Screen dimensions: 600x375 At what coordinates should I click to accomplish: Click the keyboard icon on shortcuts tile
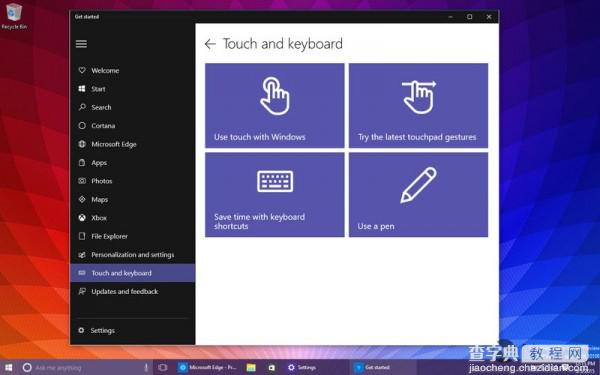275,181
